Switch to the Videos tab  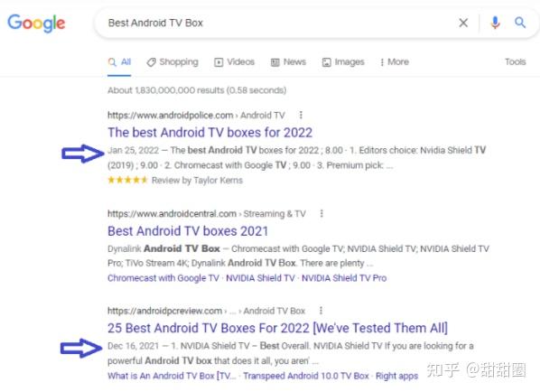click(235, 62)
